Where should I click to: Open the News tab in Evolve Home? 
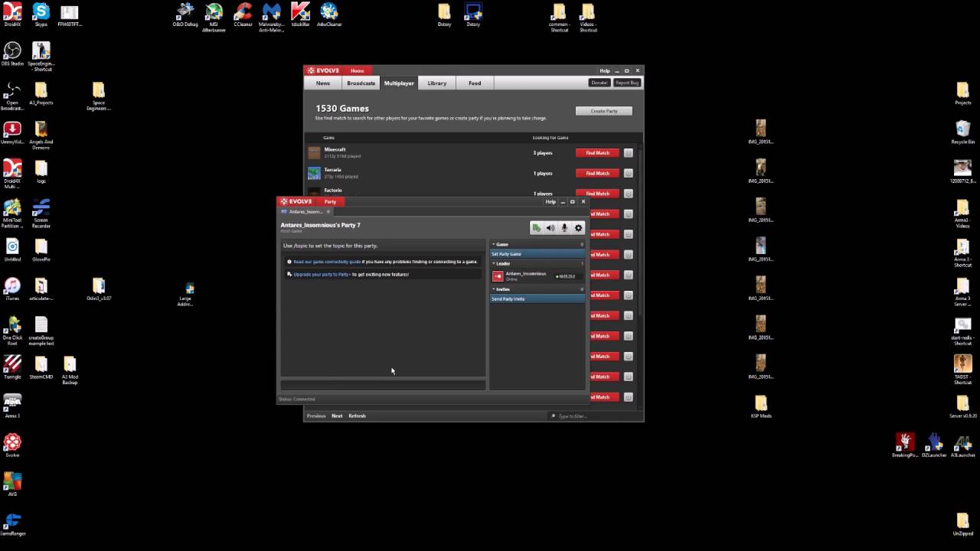pyautogui.click(x=323, y=83)
